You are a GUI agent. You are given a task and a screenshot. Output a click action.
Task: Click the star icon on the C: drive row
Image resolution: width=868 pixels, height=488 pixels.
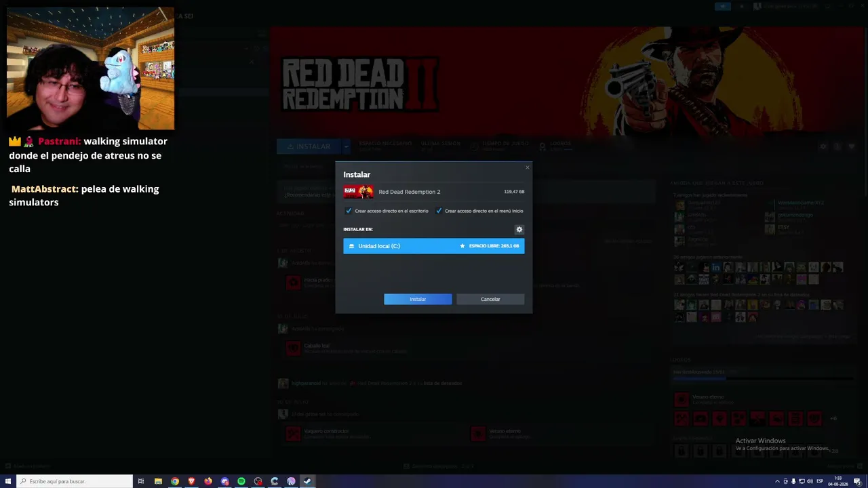(462, 246)
